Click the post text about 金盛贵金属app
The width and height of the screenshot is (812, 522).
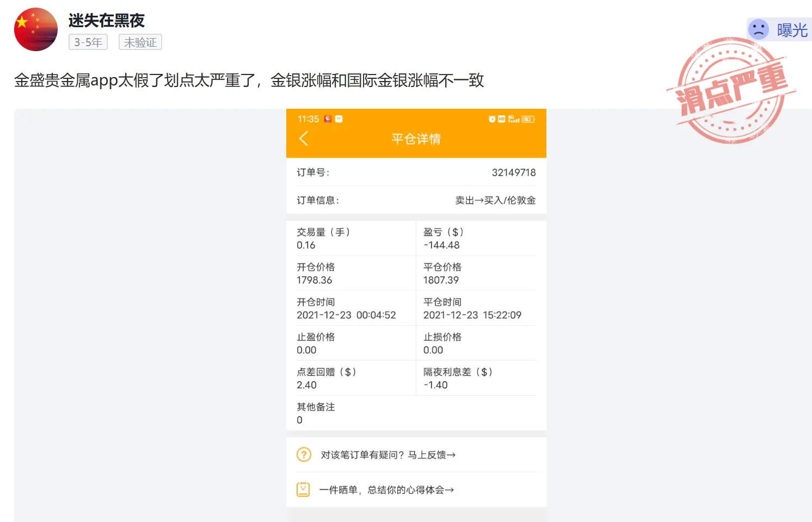(249, 80)
